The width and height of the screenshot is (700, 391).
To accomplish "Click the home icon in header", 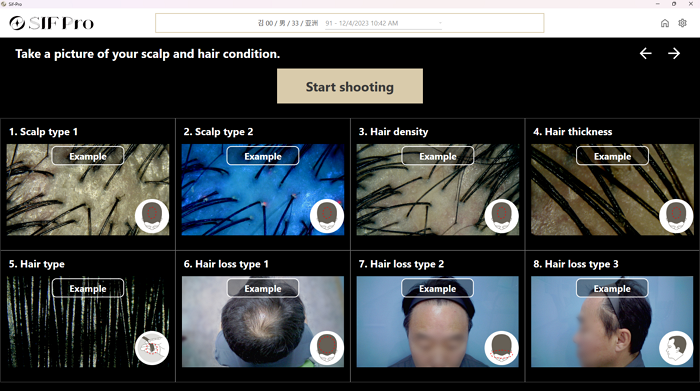I will 665,23.
